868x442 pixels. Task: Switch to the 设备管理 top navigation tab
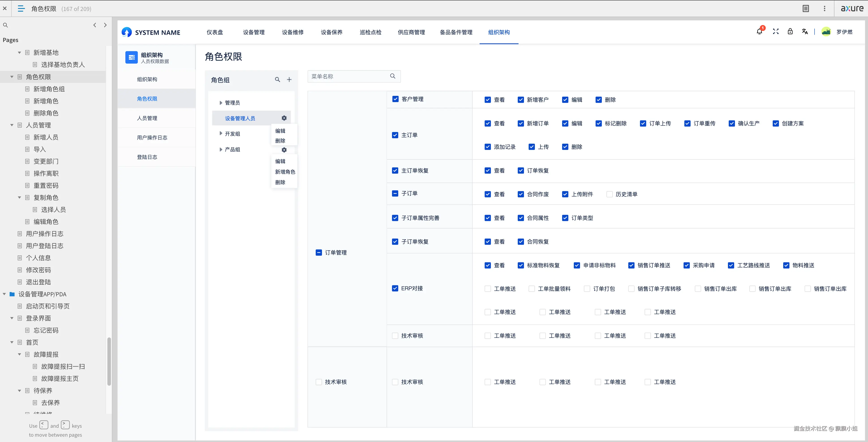click(254, 32)
